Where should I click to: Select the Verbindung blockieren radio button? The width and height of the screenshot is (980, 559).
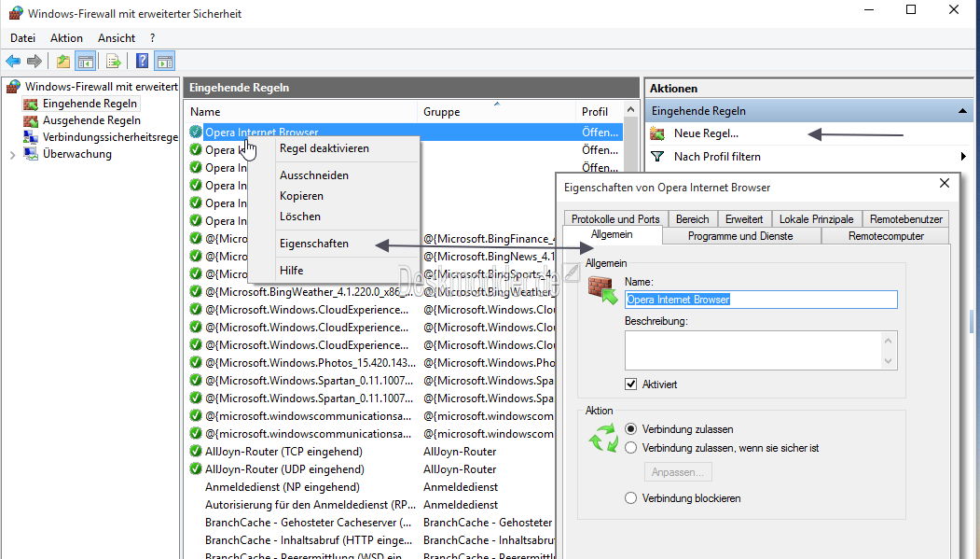click(630, 497)
